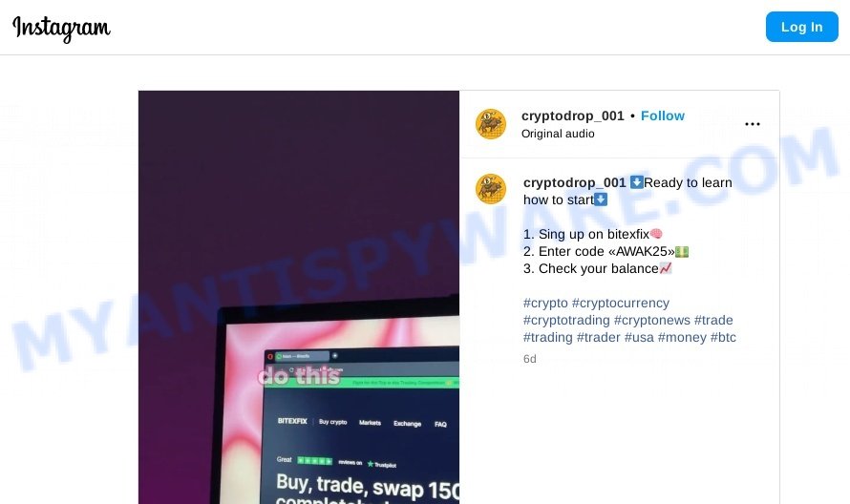Click the 6d post timestamp
Image resolution: width=850 pixels, height=504 pixels.
point(530,359)
